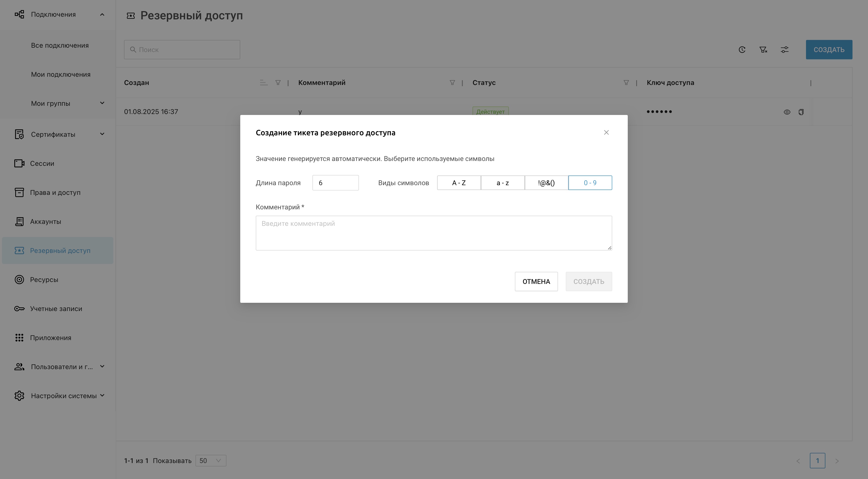
Task: Click the refresh history clock icon
Action: 742,50
